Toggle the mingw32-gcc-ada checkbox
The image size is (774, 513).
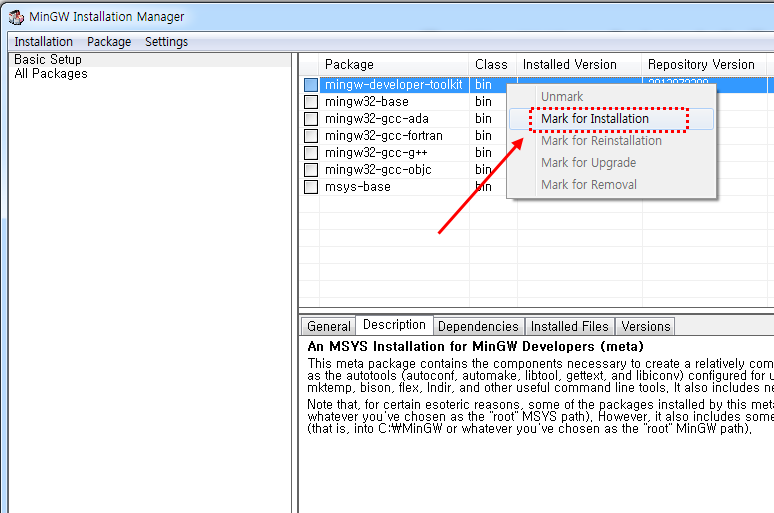pyautogui.click(x=311, y=119)
